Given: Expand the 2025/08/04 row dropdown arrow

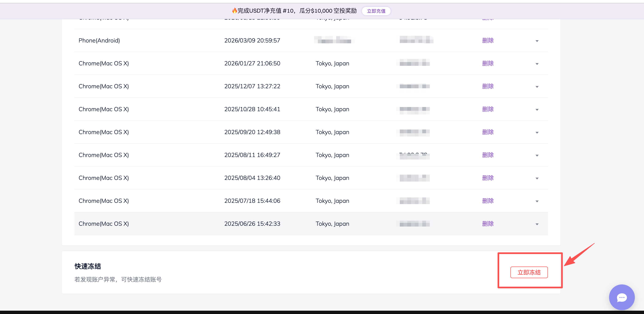Looking at the screenshot, I should coord(537,178).
